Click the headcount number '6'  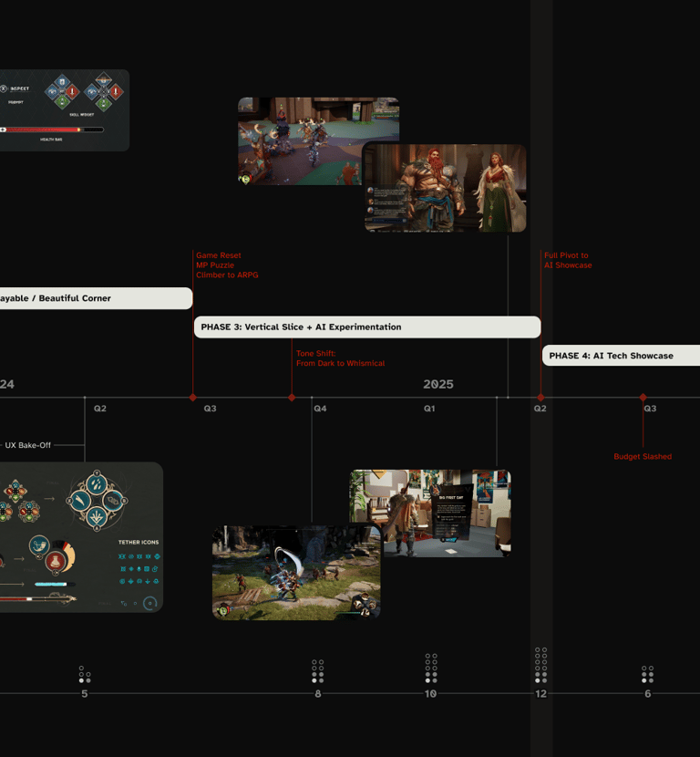pyautogui.click(x=648, y=694)
